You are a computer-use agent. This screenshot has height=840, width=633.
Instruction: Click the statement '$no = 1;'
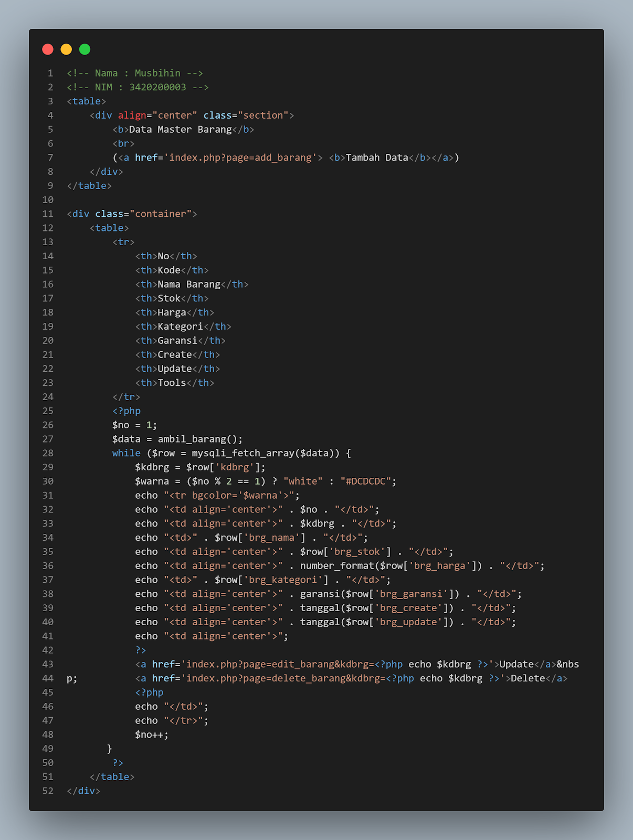pyautogui.click(x=135, y=425)
